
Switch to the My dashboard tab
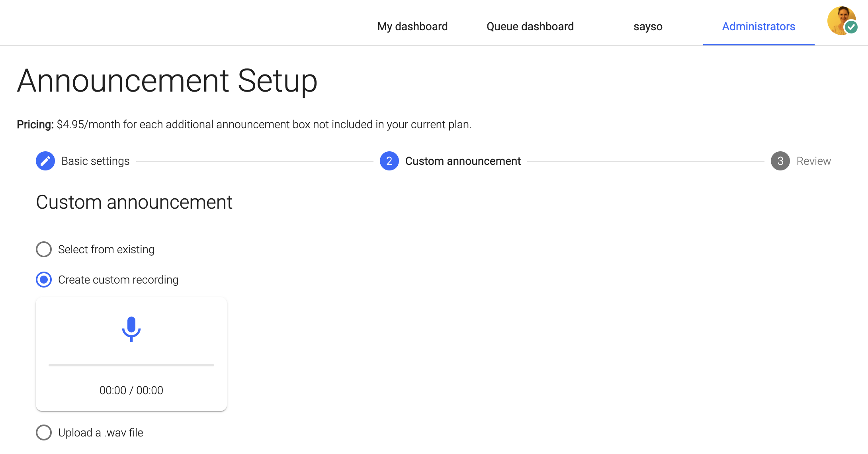point(412,26)
